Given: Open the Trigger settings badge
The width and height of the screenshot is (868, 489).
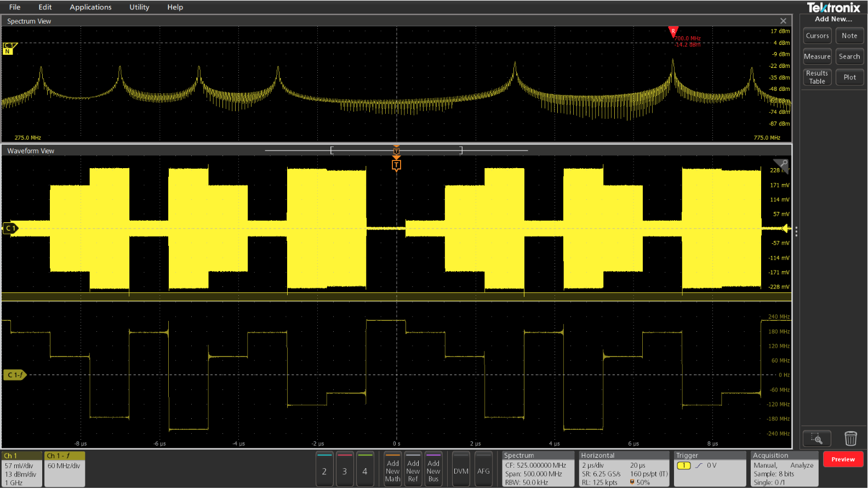Looking at the screenshot, I should (710, 469).
